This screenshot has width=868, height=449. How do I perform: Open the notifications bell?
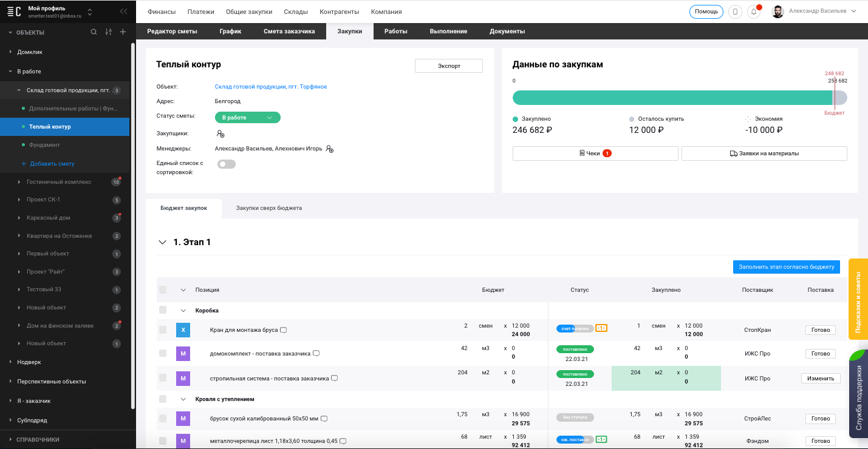pyautogui.click(x=754, y=12)
